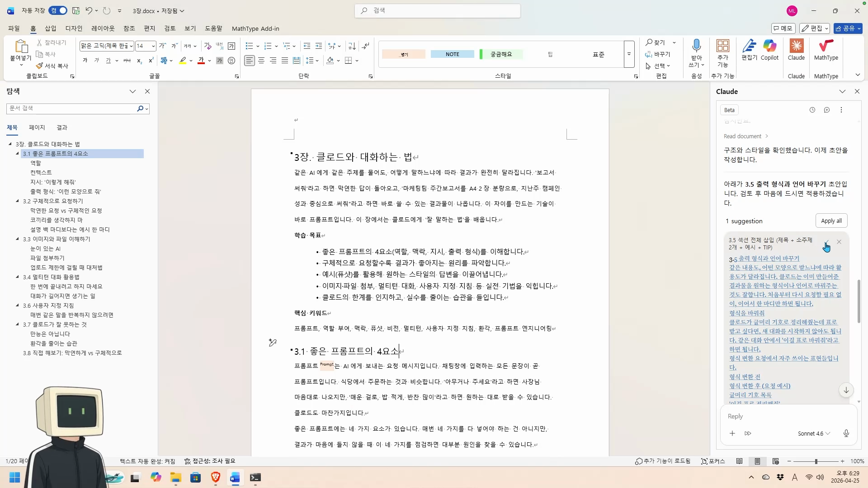The width and height of the screenshot is (868, 488).
Task: Click the document search field in navigation pane
Action: pyautogui.click(x=71, y=108)
